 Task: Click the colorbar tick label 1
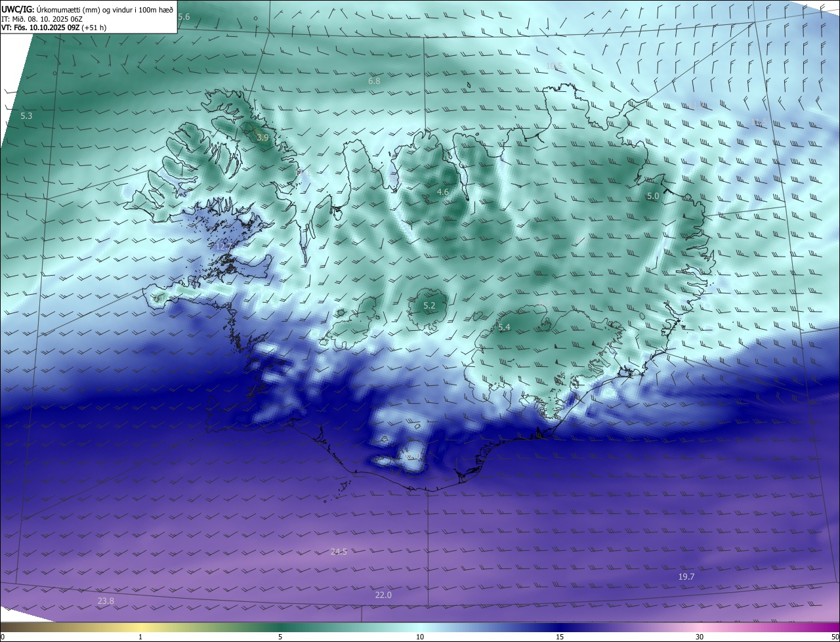(x=140, y=637)
